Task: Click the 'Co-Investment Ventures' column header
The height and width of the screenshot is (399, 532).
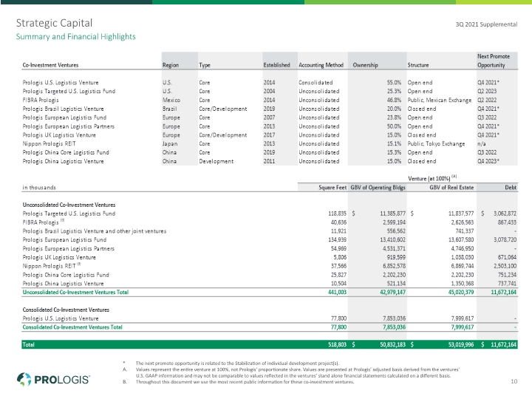Action: point(50,65)
